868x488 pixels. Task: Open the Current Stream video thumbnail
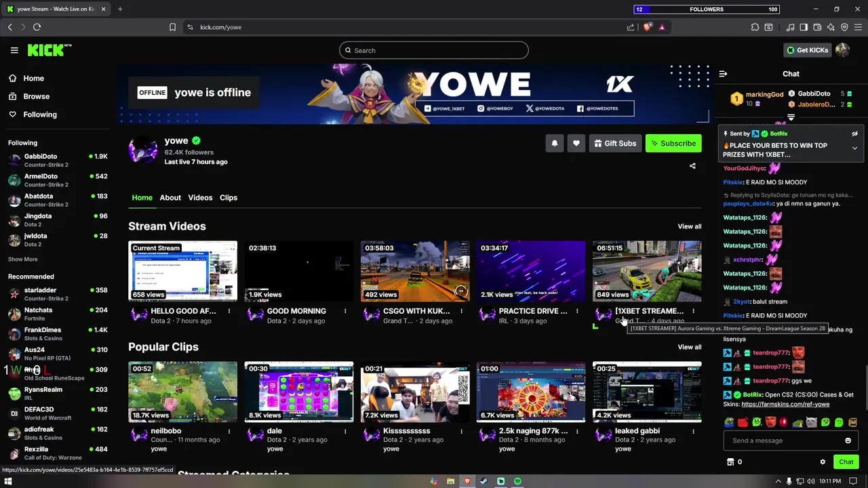[183, 271]
